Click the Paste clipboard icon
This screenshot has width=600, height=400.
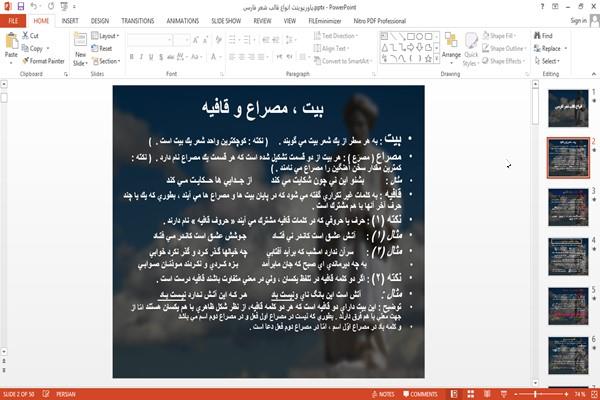point(11,41)
